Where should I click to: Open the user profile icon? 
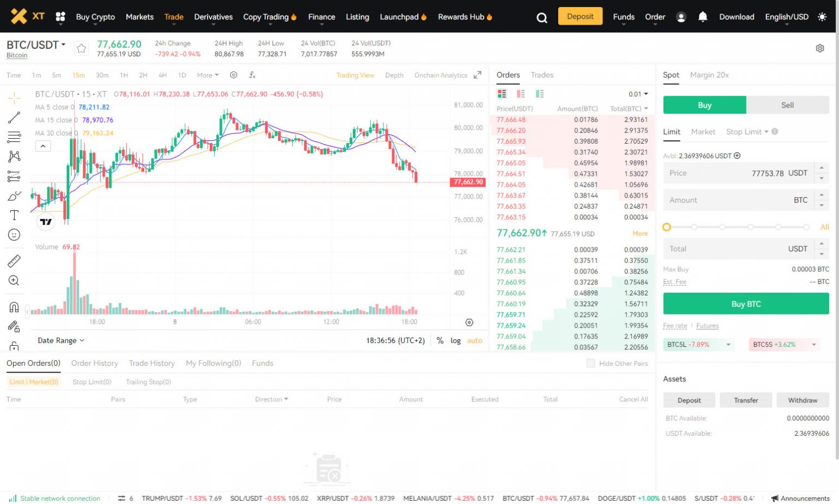click(x=681, y=17)
